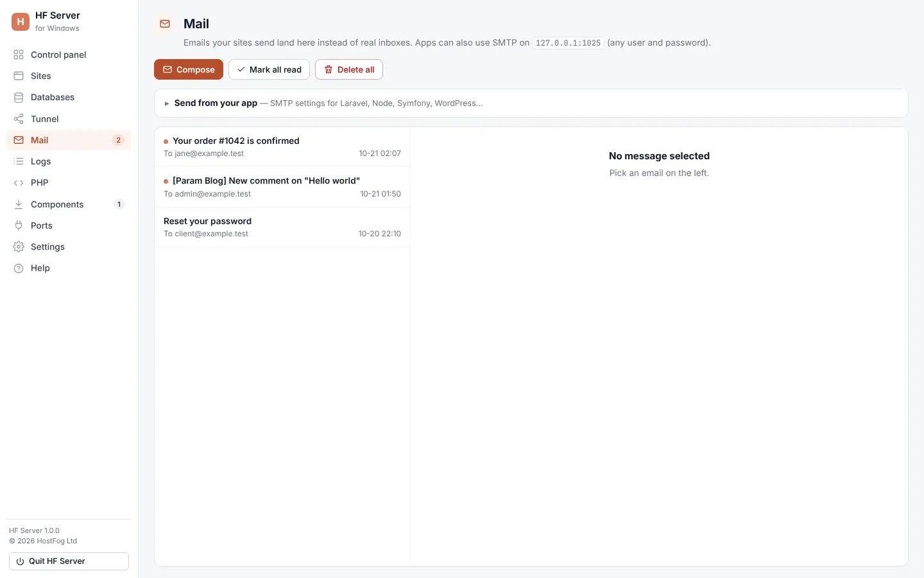
Task: Open the Reset your password email
Action: point(282,227)
